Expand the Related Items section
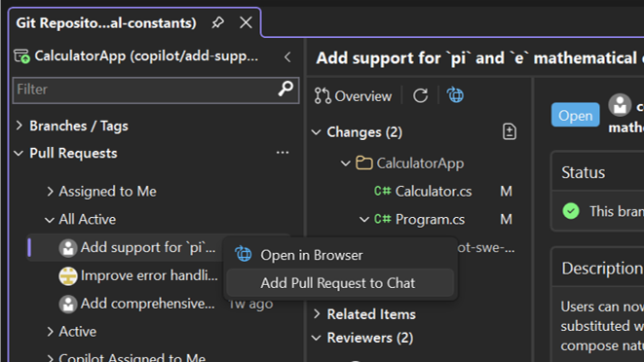The height and width of the screenshot is (362, 644). coord(317,314)
